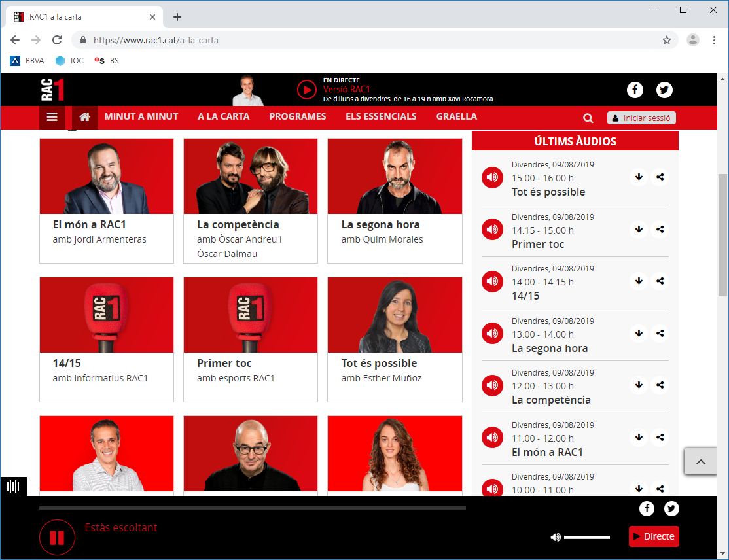Open La competència programme card

coord(251,200)
